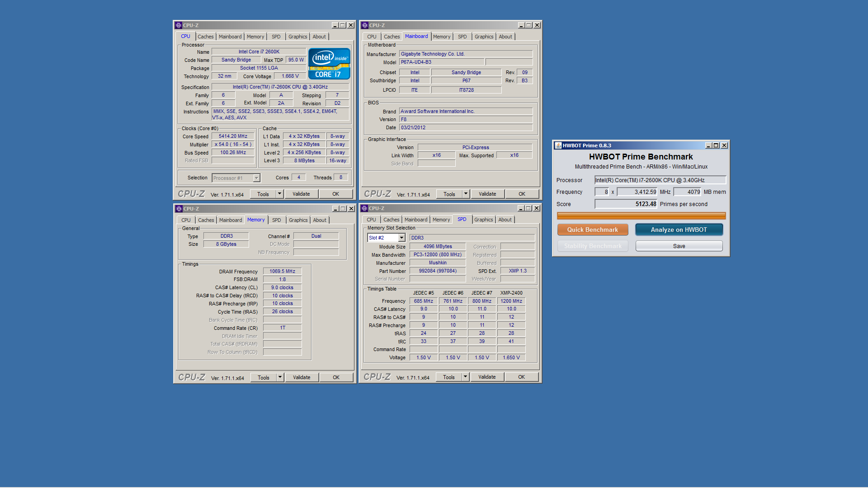Maximize the HWBOT Prime window
Viewport: 868px width, 488px height.
[716, 145]
